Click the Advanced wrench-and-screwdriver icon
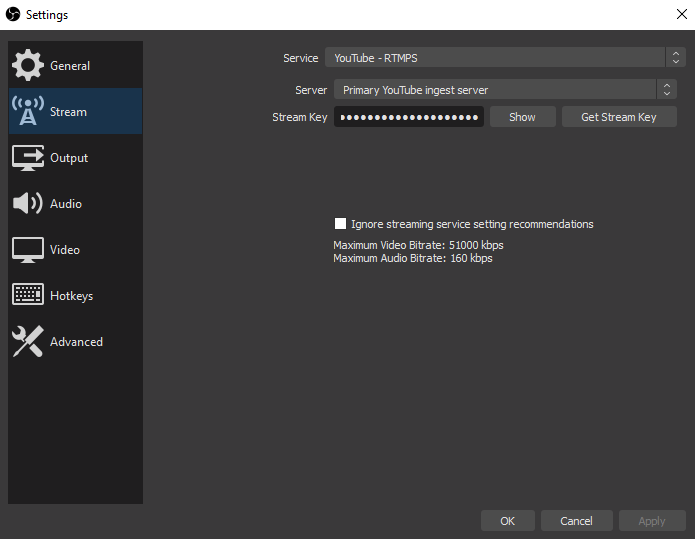The height and width of the screenshot is (539, 695). (x=27, y=342)
